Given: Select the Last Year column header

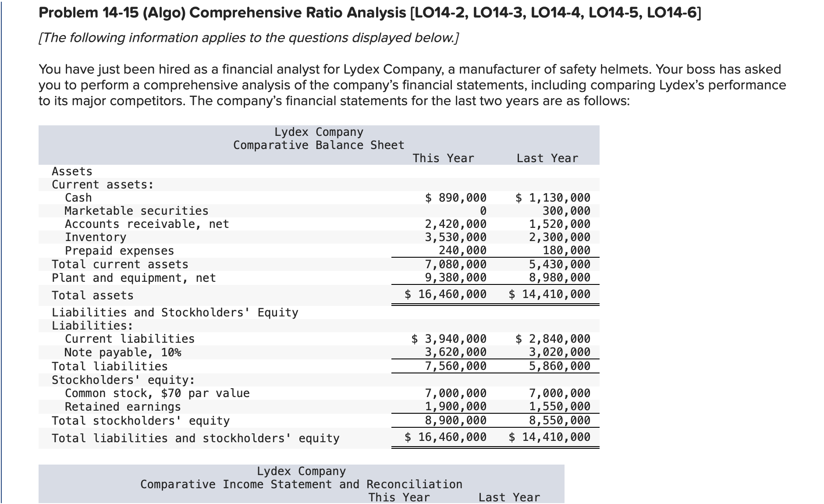Looking at the screenshot, I should pyautogui.click(x=547, y=158).
